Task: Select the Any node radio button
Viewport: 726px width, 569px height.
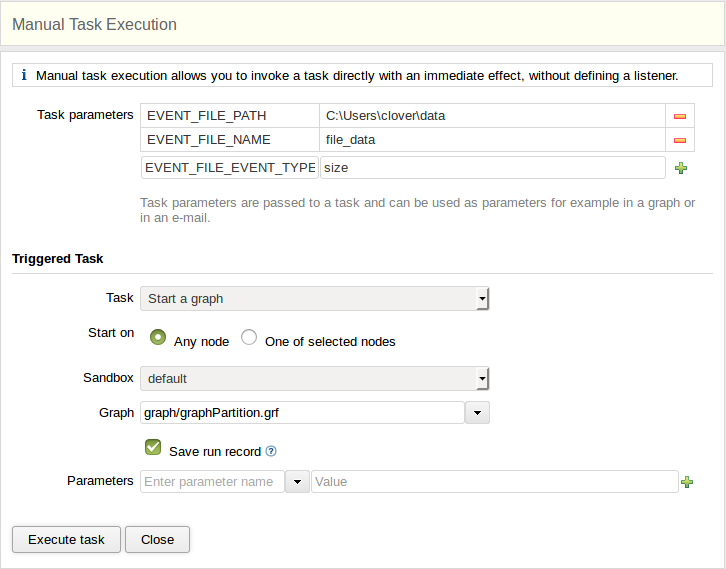Action: (158, 337)
